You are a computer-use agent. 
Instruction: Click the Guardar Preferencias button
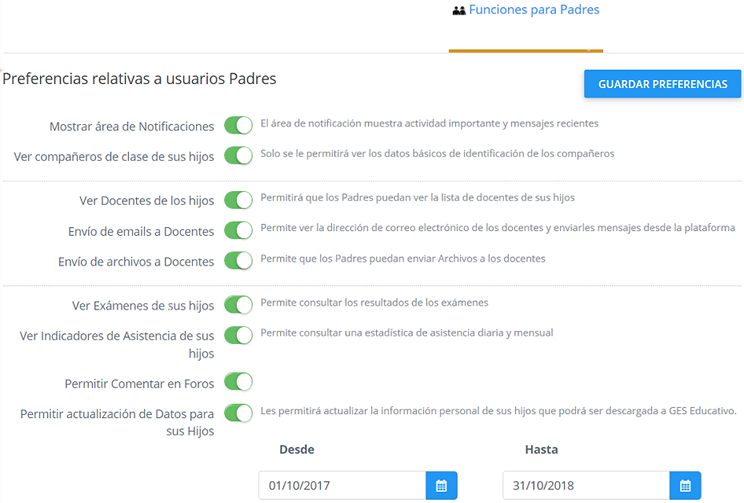(662, 84)
